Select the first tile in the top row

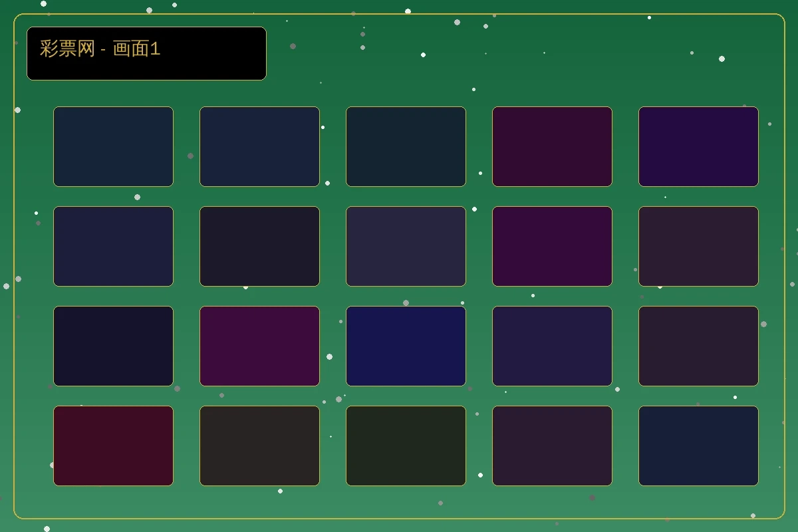[113, 146]
